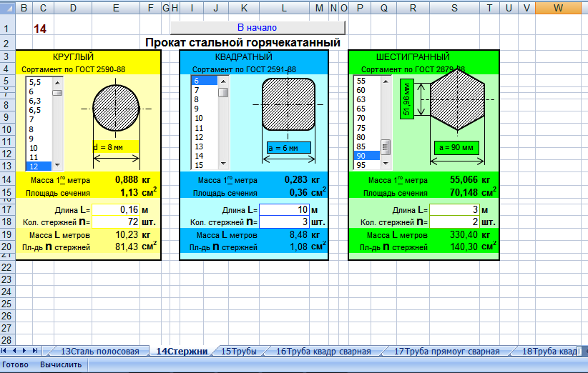The width and height of the screenshot is (588, 373).
Task: Click the hexagonal cross-section diagram
Action: click(x=458, y=99)
